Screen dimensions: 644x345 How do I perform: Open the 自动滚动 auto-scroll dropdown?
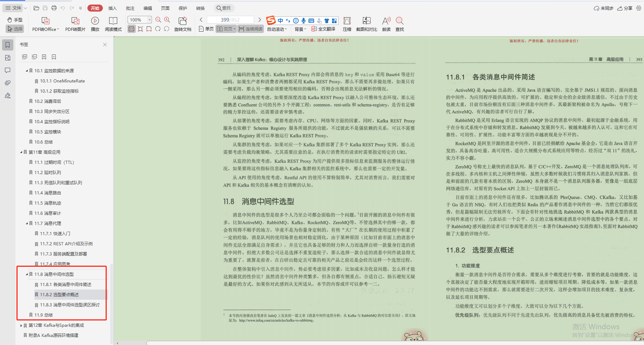[x=277, y=29]
